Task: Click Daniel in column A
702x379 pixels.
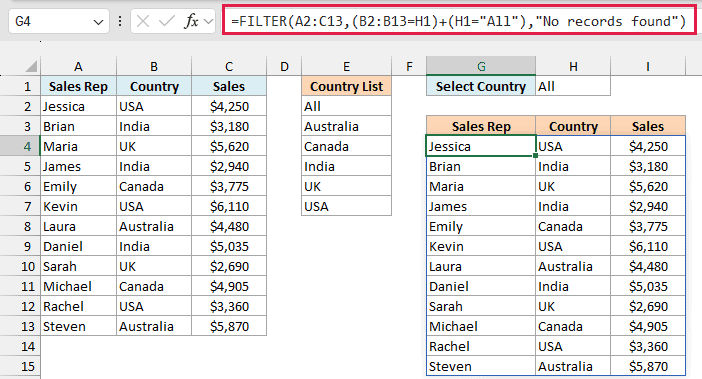Action: pos(78,246)
